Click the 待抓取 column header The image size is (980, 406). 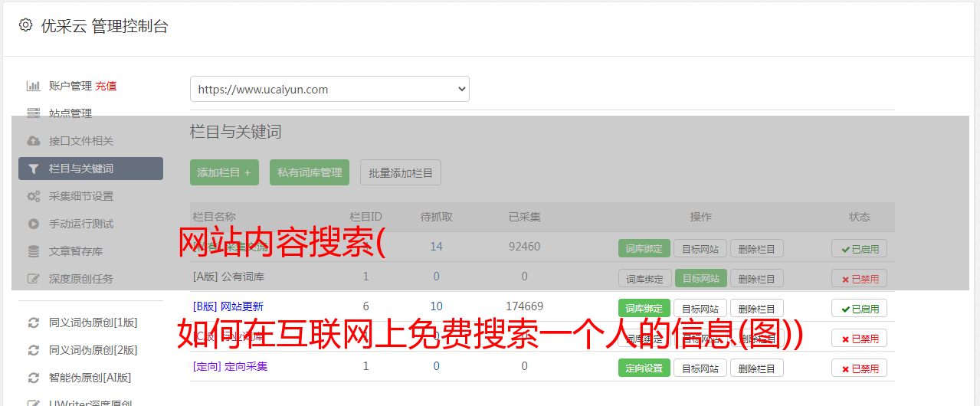point(436,217)
